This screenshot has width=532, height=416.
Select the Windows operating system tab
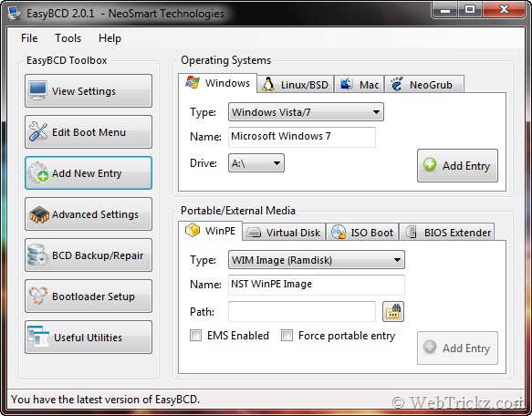[x=217, y=83]
